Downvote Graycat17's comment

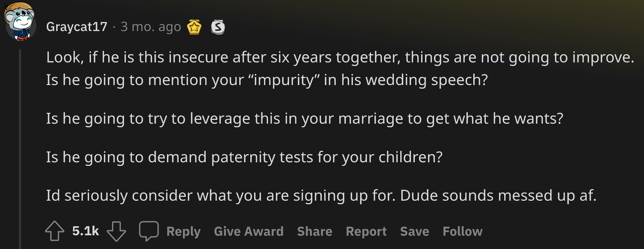[x=116, y=231]
